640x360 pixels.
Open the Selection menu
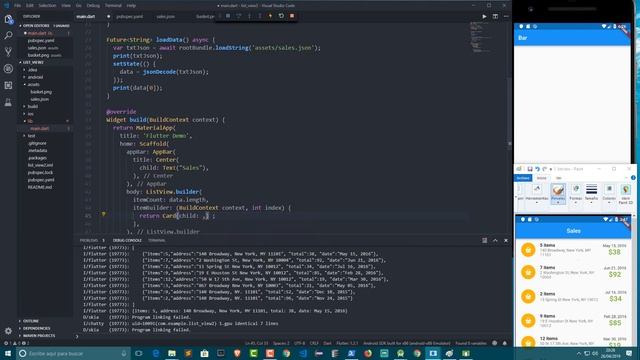tap(47, 6)
